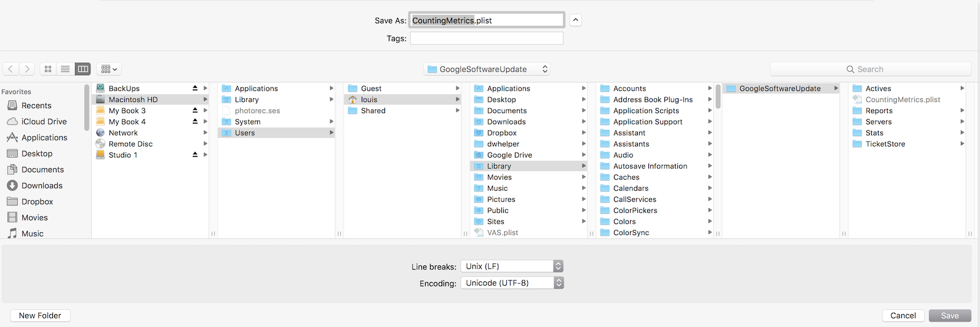Select the VAS.plist file
The width and height of the screenshot is (980, 327).
coord(529,232)
